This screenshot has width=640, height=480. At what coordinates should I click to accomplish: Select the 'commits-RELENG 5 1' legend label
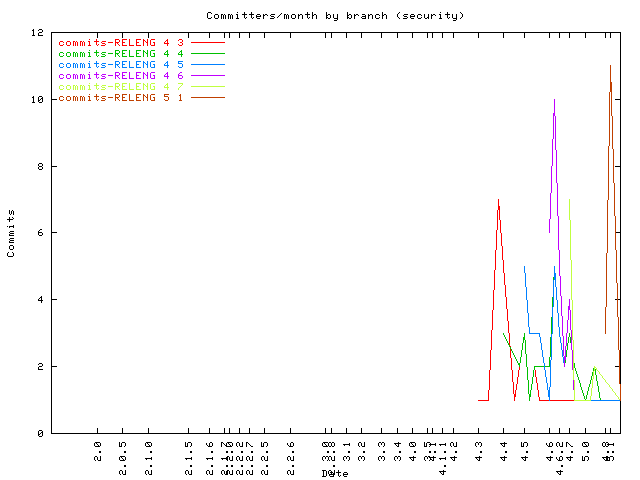pyautogui.click(x=121, y=98)
